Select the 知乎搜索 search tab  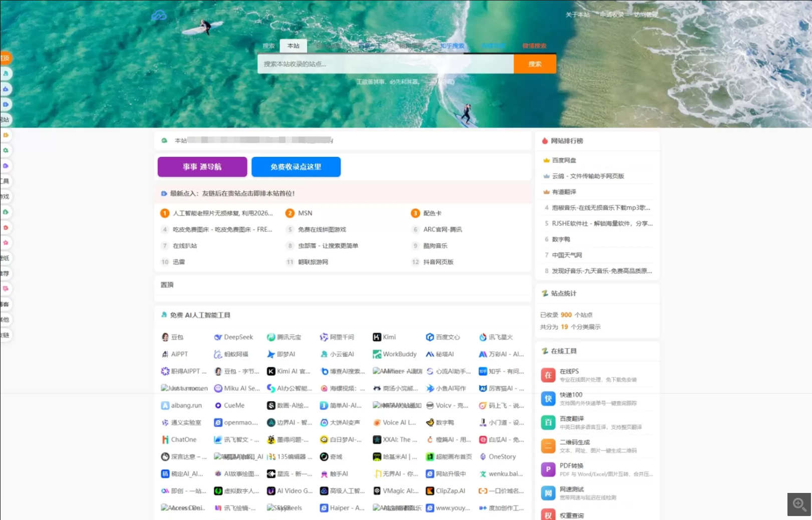(452, 46)
